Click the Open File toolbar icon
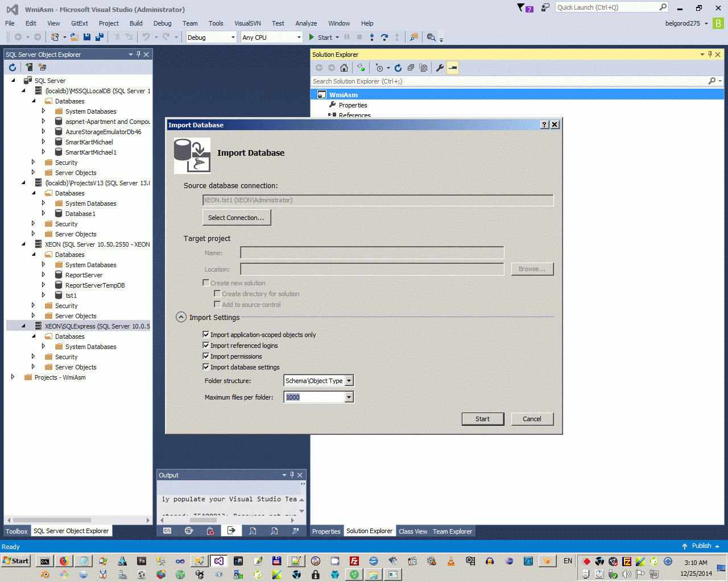This screenshot has height=582, width=728. point(75,37)
